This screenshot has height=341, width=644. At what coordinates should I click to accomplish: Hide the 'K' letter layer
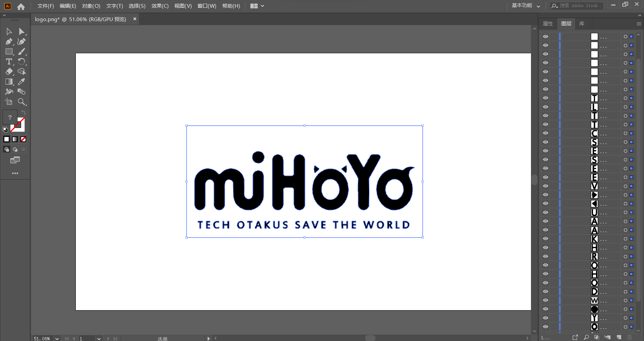pos(546,239)
